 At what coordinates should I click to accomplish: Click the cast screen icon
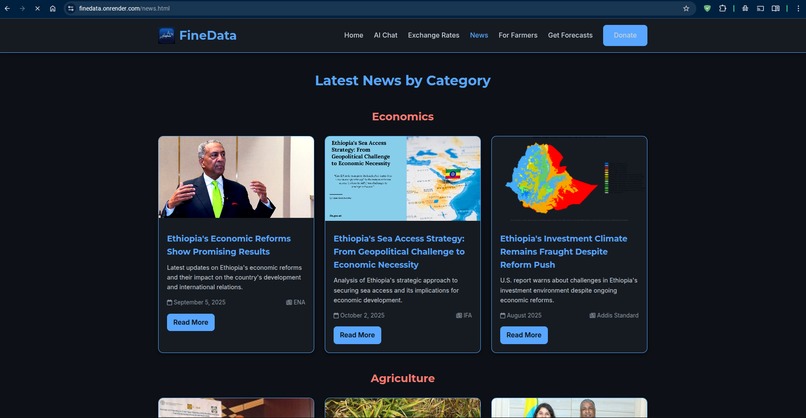tap(760, 8)
